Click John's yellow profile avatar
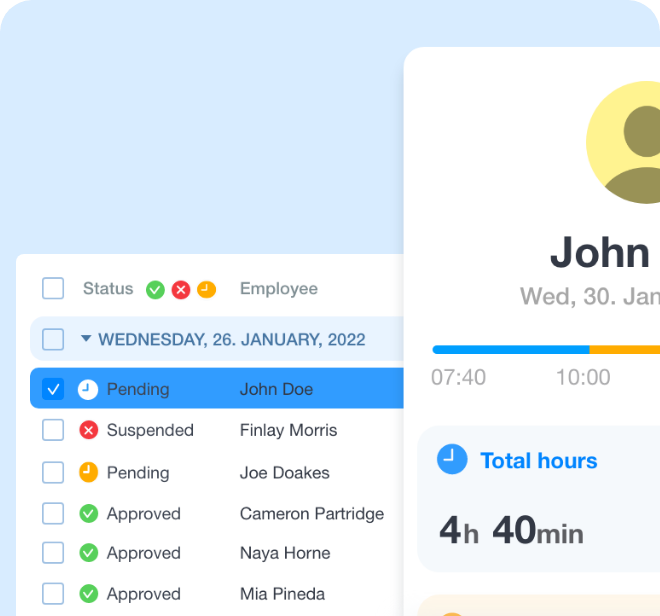The image size is (660, 616). click(623, 142)
